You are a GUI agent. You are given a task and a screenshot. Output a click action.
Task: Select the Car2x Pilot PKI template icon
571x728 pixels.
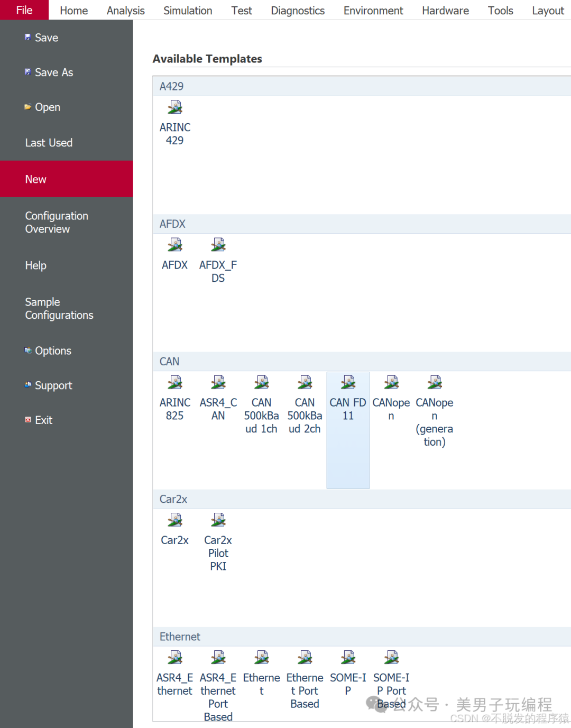coord(218,520)
